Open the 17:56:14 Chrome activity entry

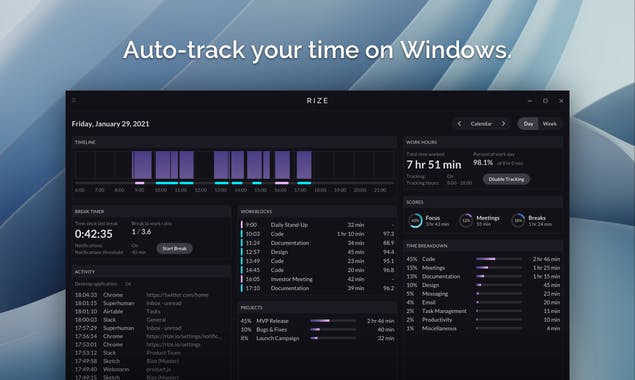tap(150, 336)
